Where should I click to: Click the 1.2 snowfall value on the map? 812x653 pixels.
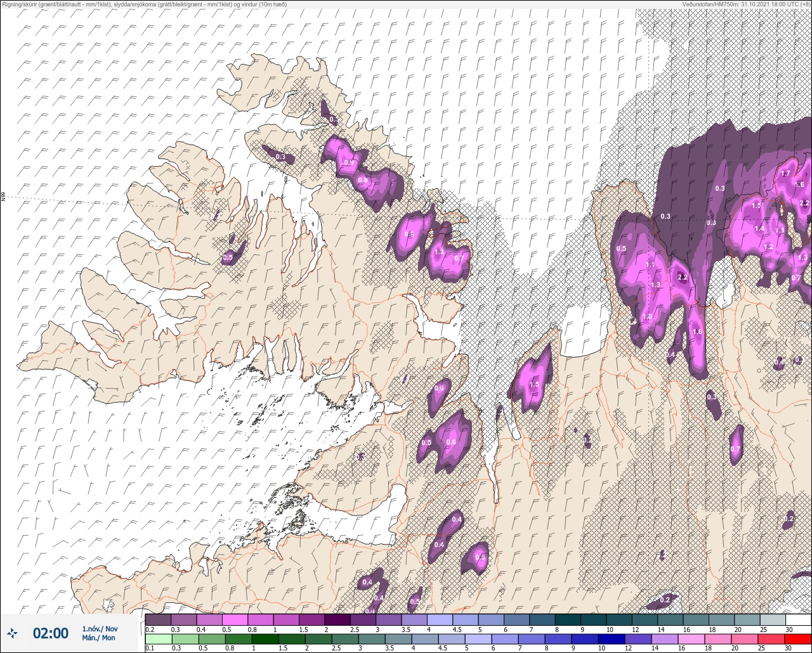(768, 247)
